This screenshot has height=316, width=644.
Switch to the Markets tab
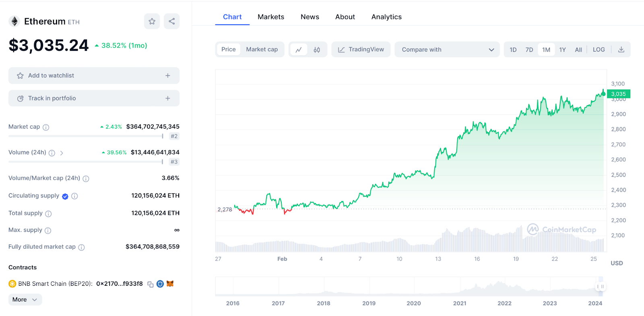[271, 17]
